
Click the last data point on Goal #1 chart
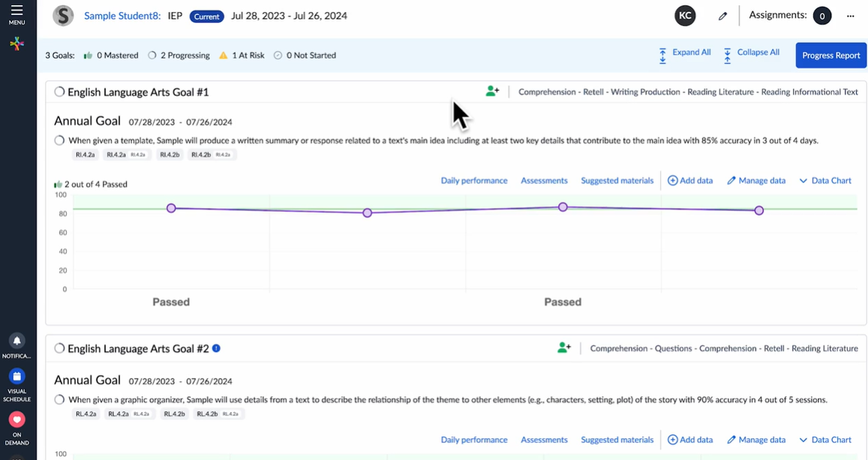pos(759,211)
